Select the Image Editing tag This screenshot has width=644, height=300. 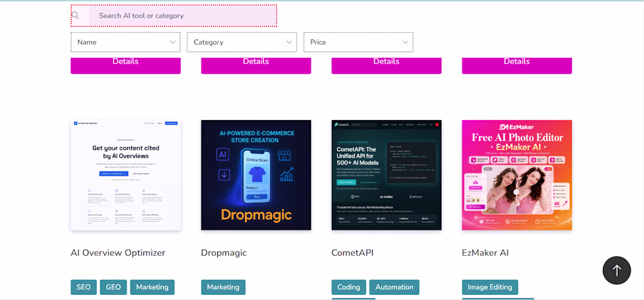coord(490,287)
